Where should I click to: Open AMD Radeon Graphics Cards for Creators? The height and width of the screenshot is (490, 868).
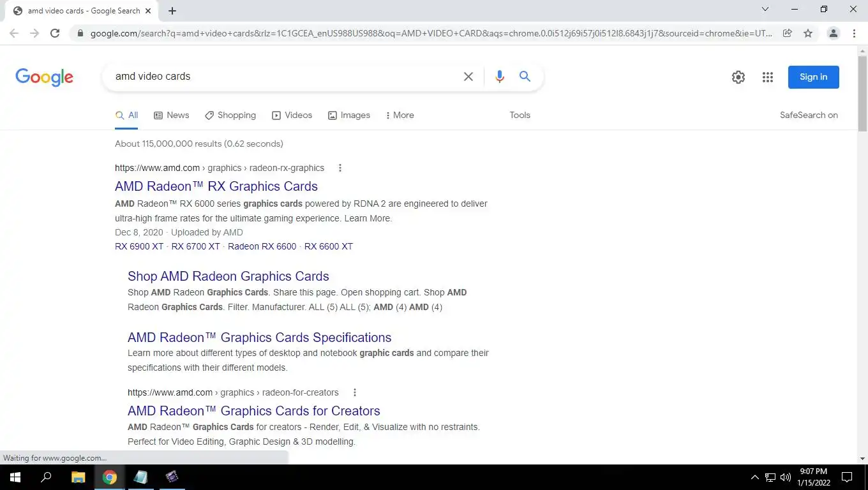click(x=254, y=411)
